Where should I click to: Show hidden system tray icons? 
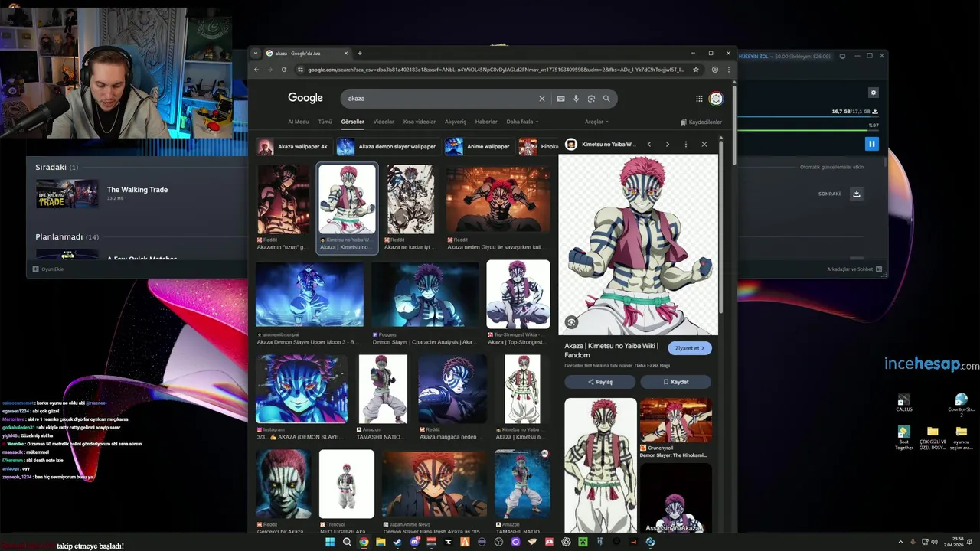[900, 542]
